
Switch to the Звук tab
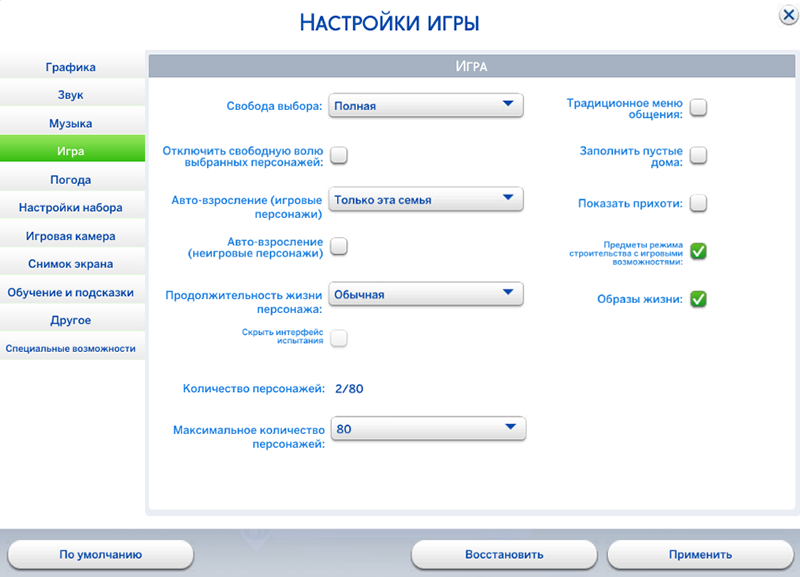point(71,95)
